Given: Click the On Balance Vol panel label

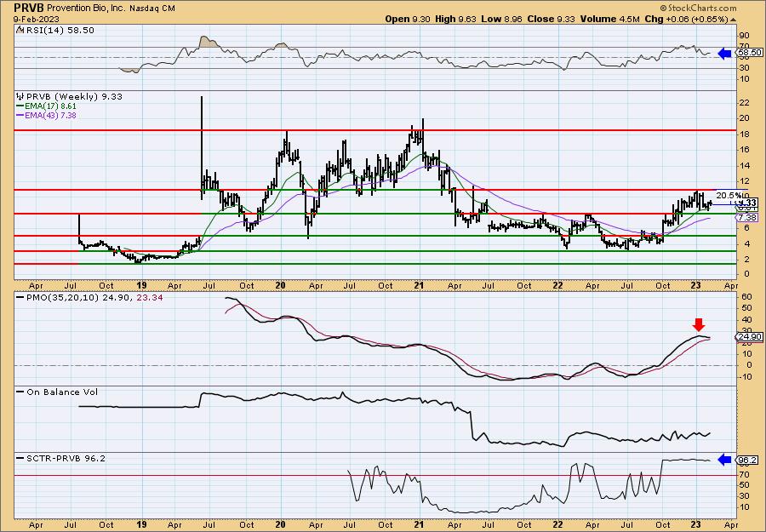Looking at the screenshot, I should coord(61,392).
